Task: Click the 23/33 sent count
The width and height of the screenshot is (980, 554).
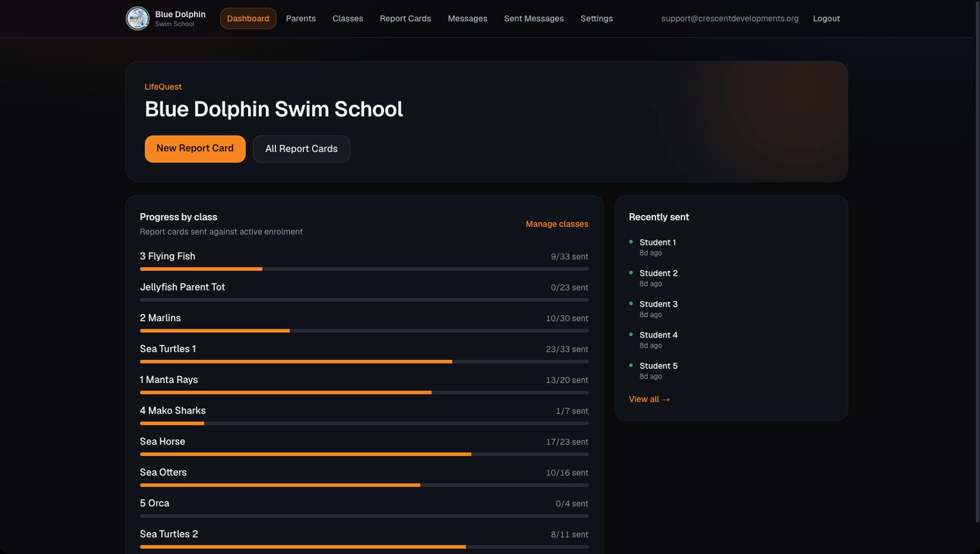Action: point(567,349)
